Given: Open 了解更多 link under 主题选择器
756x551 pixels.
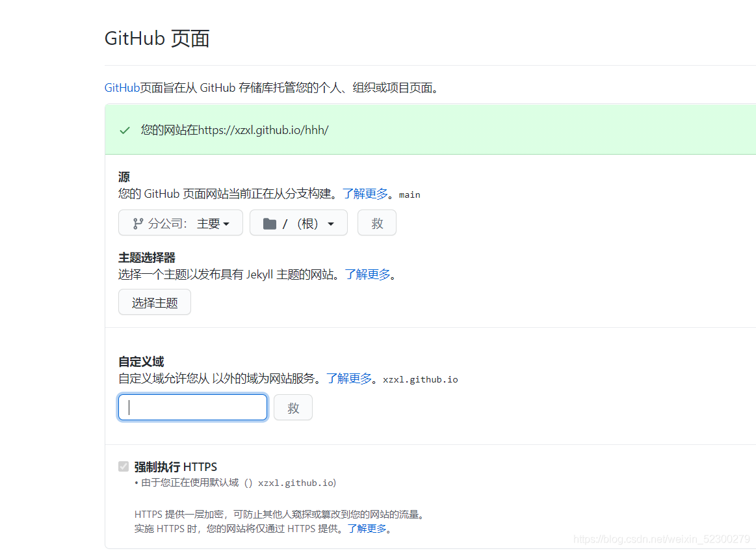Looking at the screenshot, I should coord(367,275).
